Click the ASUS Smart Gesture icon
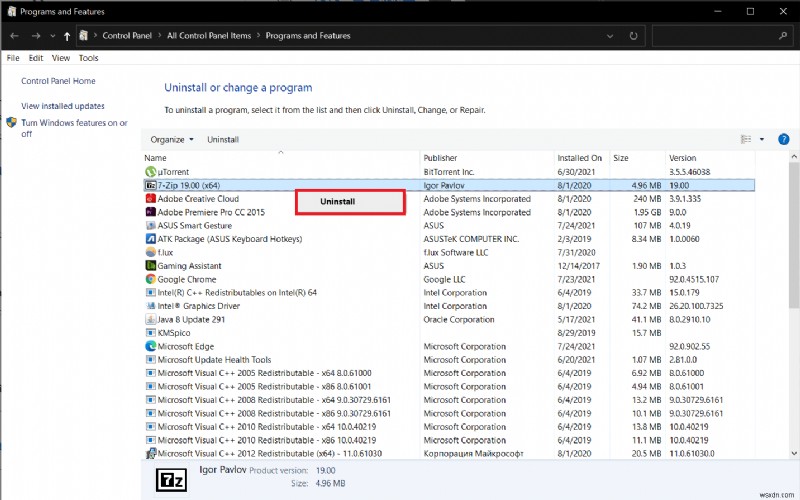The width and height of the screenshot is (800, 500). (x=151, y=226)
